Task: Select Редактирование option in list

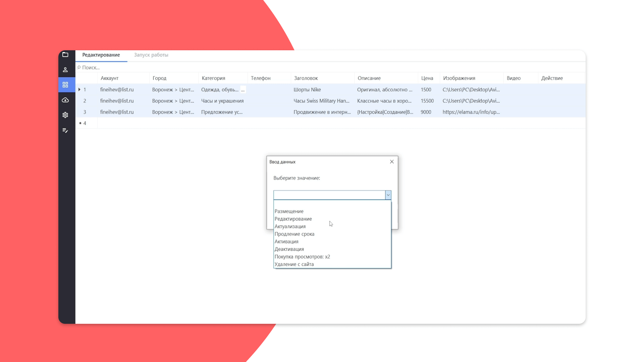Action: click(293, 219)
